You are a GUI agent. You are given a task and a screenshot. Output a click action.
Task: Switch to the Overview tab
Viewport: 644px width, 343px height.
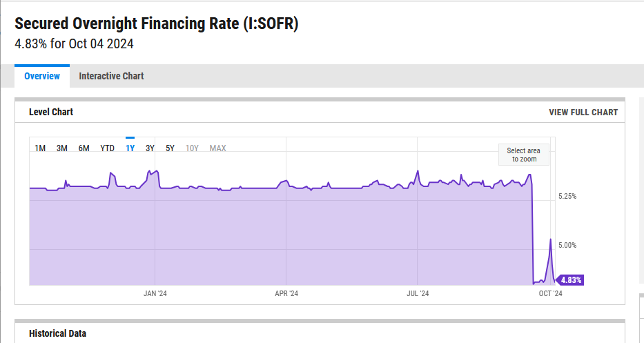tap(42, 76)
